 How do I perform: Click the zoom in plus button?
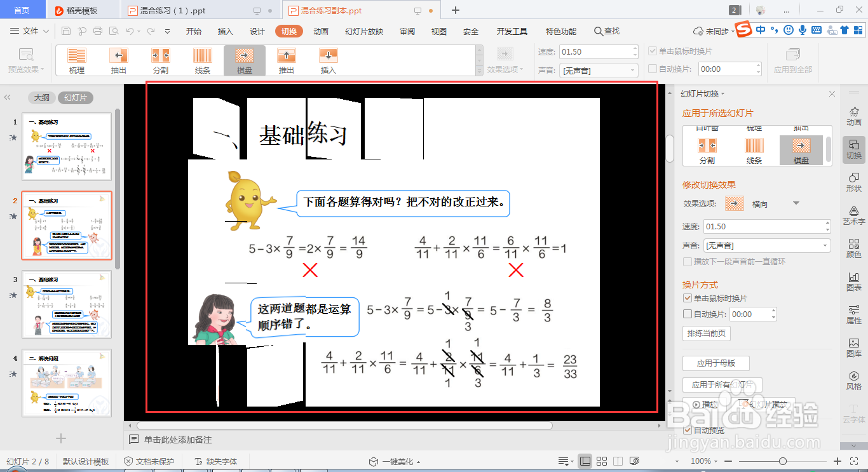click(x=837, y=461)
